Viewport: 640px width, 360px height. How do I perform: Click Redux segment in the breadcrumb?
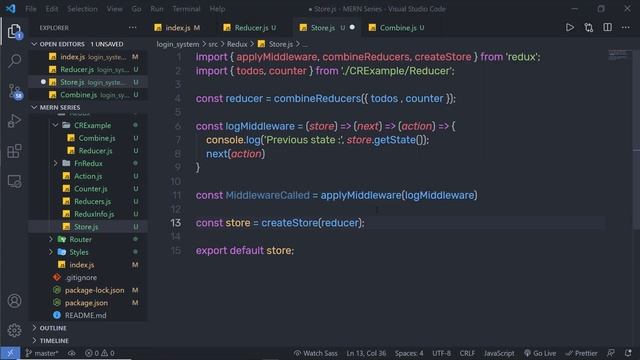click(237, 44)
